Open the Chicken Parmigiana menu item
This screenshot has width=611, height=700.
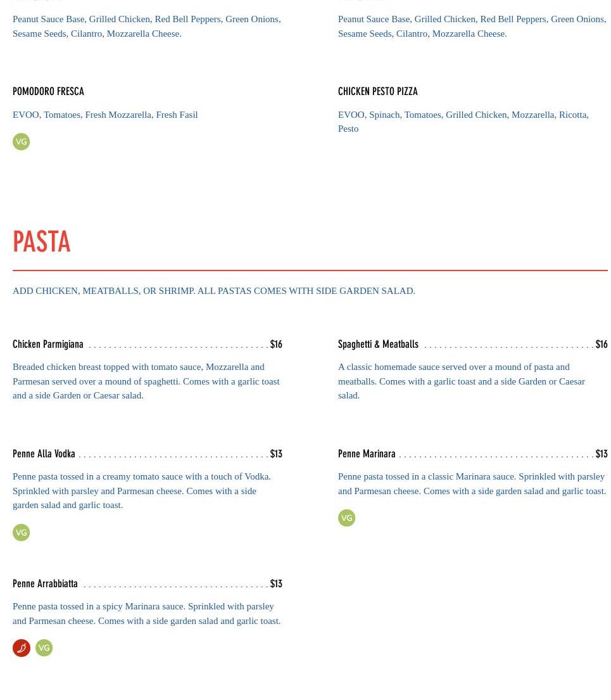48,344
